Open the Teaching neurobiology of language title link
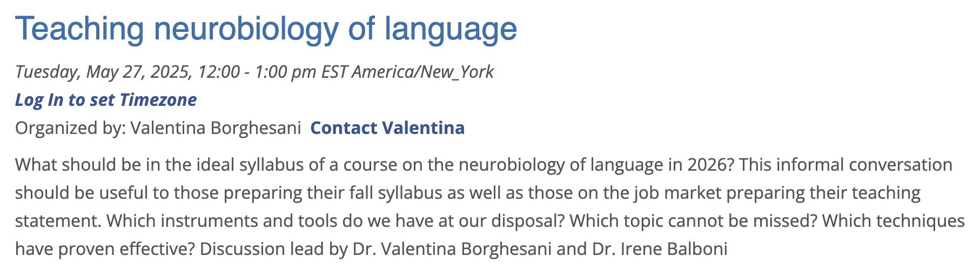980x269 pixels. tap(266, 28)
